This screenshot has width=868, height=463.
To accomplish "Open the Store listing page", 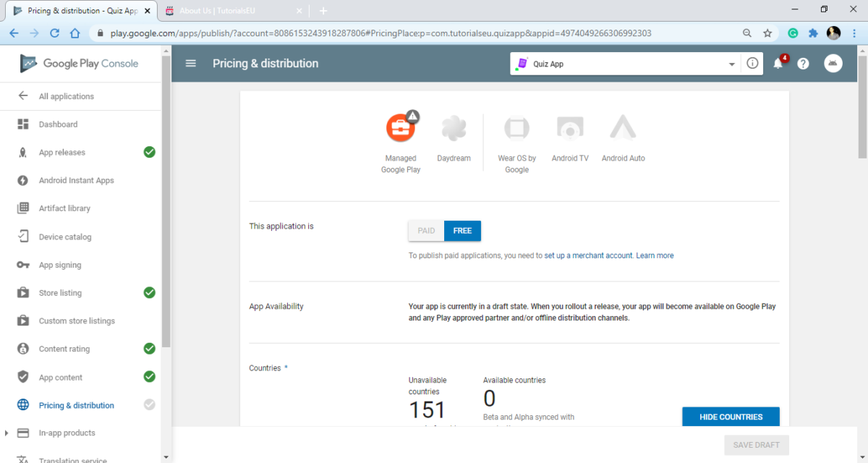I will tap(60, 293).
